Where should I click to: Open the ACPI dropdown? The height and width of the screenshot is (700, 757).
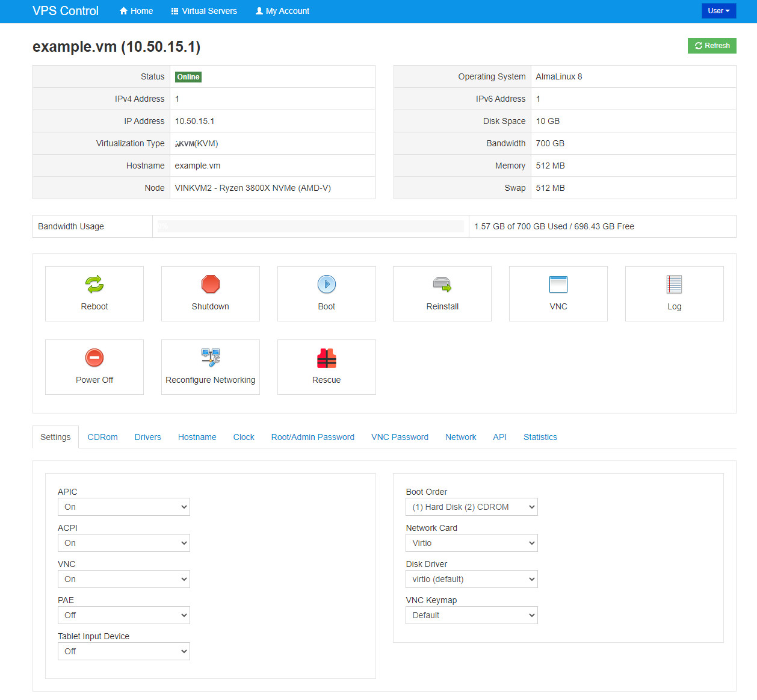[x=124, y=543]
